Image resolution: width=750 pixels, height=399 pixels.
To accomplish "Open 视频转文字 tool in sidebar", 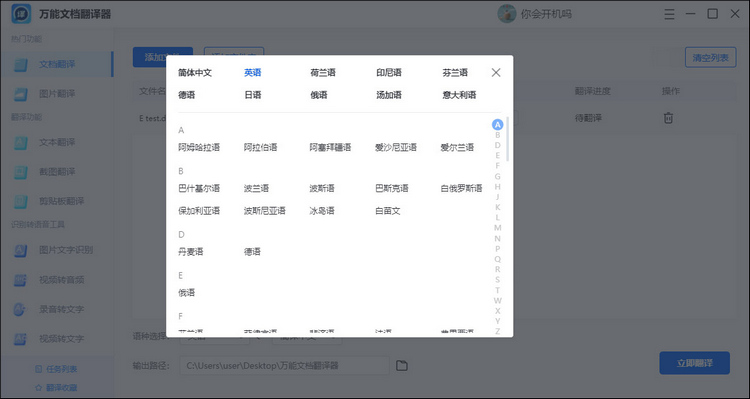I will (57, 339).
